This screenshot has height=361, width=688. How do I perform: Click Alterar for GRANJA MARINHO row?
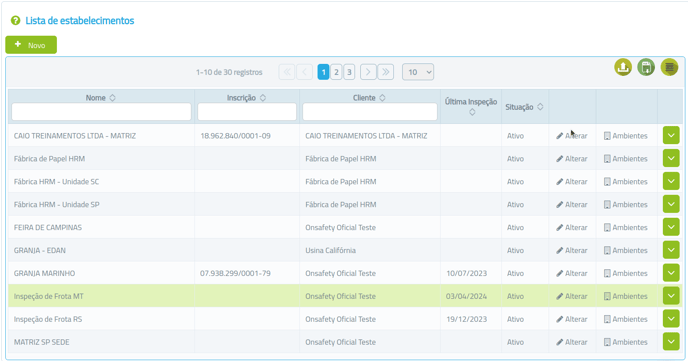pos(572,273)
